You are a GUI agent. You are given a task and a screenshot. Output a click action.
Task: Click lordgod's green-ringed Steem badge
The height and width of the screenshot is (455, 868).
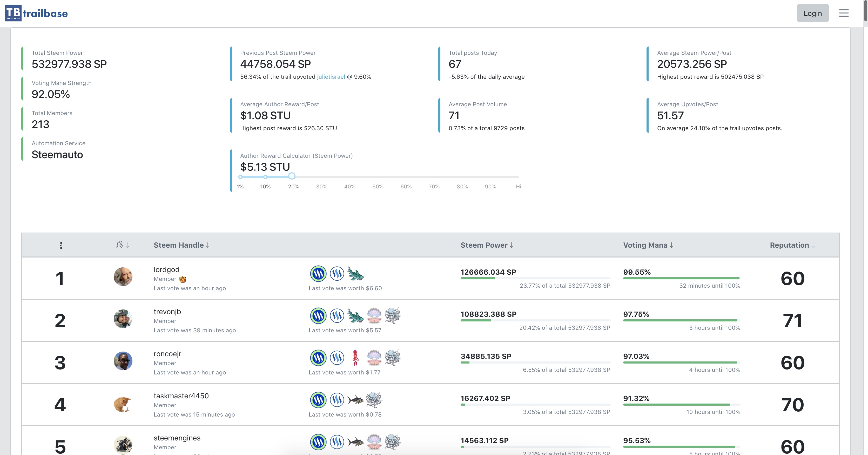coord(318,274)
